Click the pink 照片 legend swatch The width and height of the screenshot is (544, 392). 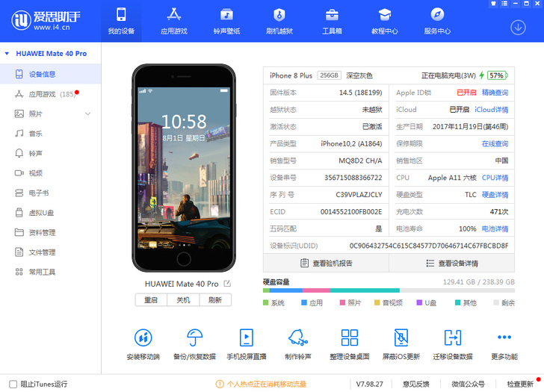pyautogui.click(x=342, y=302)
